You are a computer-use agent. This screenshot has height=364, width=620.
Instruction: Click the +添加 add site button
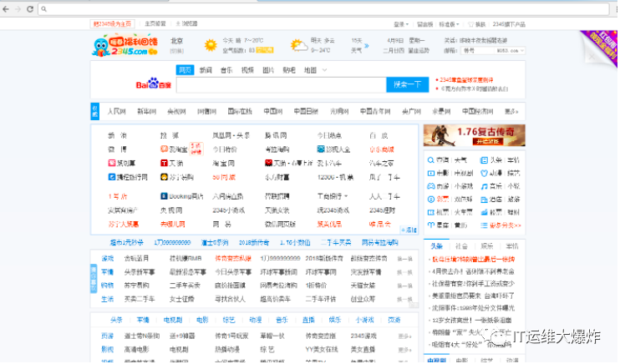click(x=409, y=230)
